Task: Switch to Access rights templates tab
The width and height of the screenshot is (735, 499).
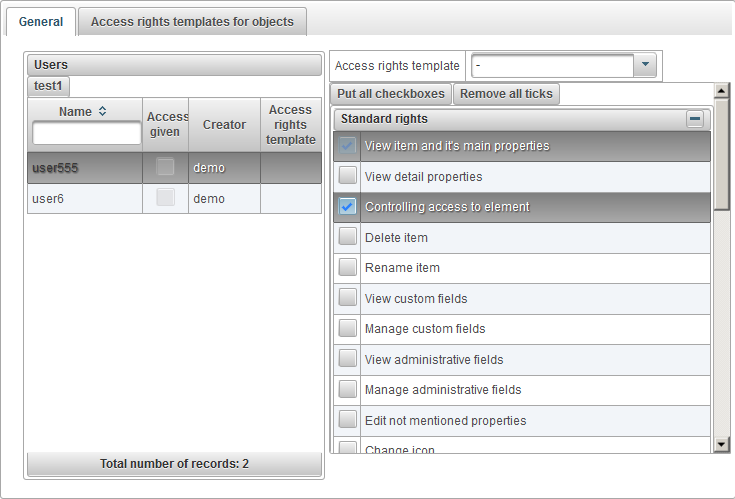Action: pos(192,21)
